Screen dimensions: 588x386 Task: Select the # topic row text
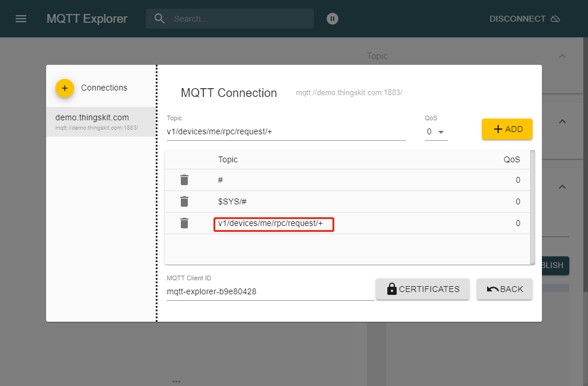click(220, 180)
